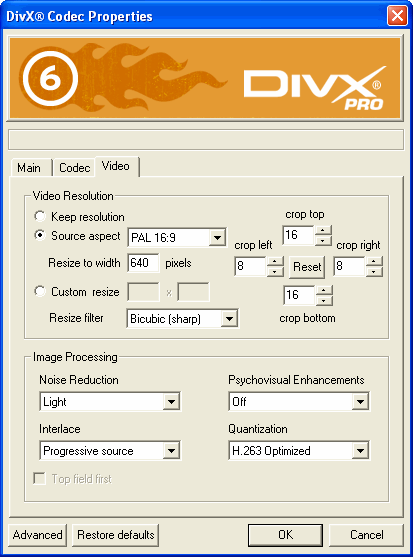Increase crop right with up arrow

[x=374, y=261]
